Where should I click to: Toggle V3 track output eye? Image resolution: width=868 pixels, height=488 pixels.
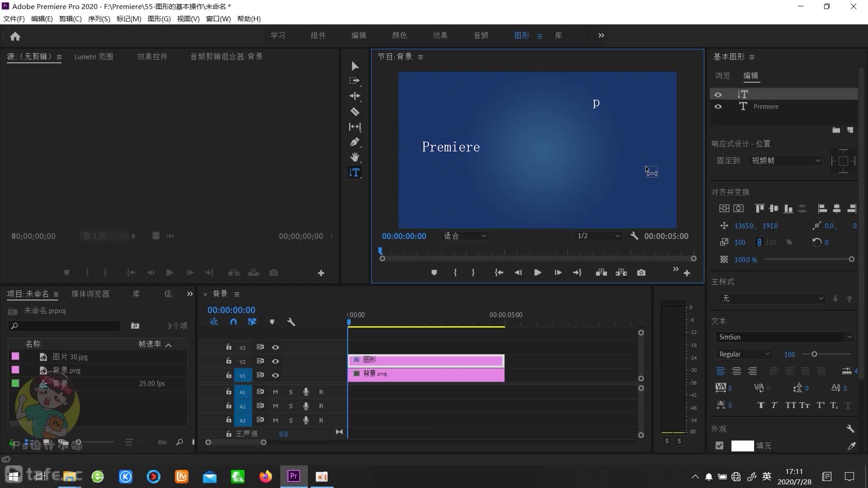tap(275, 347)
